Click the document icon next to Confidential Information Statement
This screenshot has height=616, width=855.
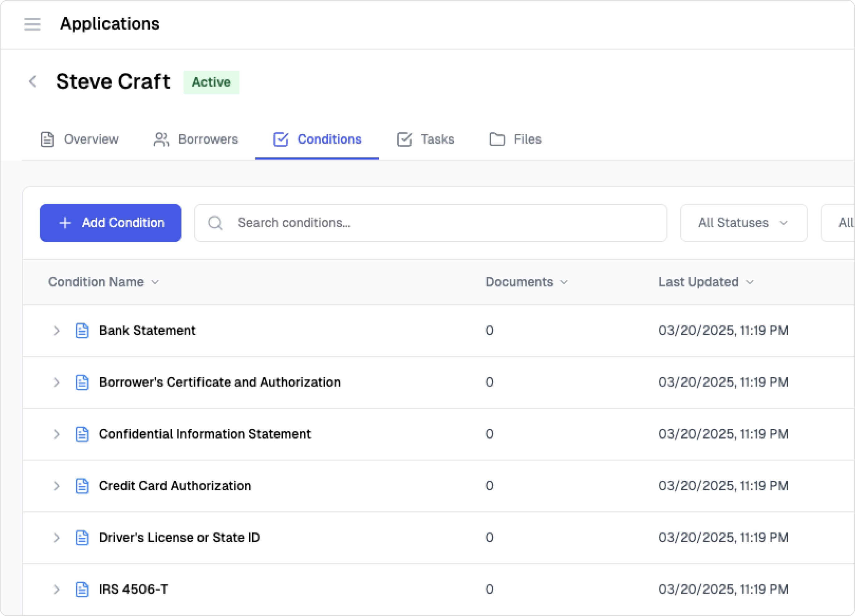[82, 434]
